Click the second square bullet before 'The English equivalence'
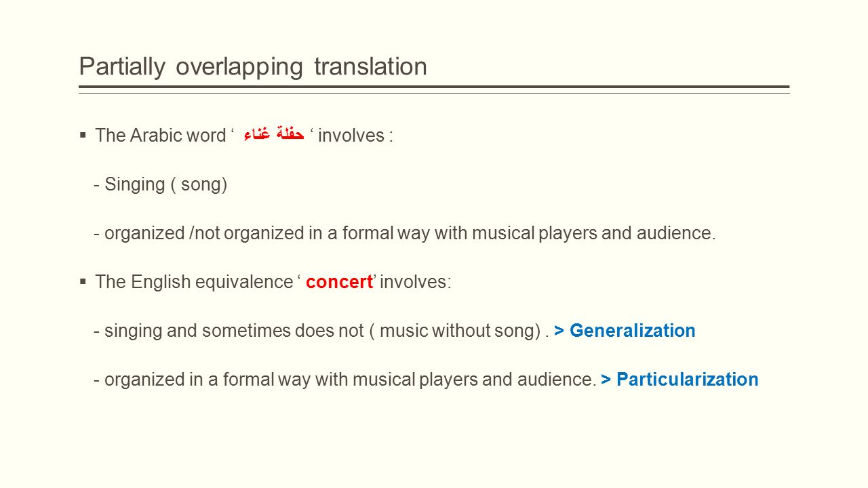Image resolution: width=868 pixels, height=488 pixels. 83,281
